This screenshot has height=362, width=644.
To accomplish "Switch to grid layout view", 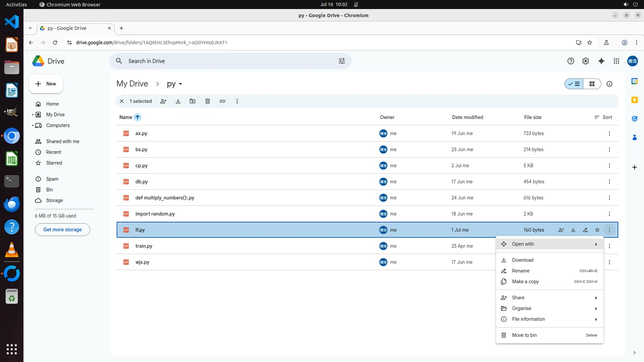I will click(x=592, y=84).
